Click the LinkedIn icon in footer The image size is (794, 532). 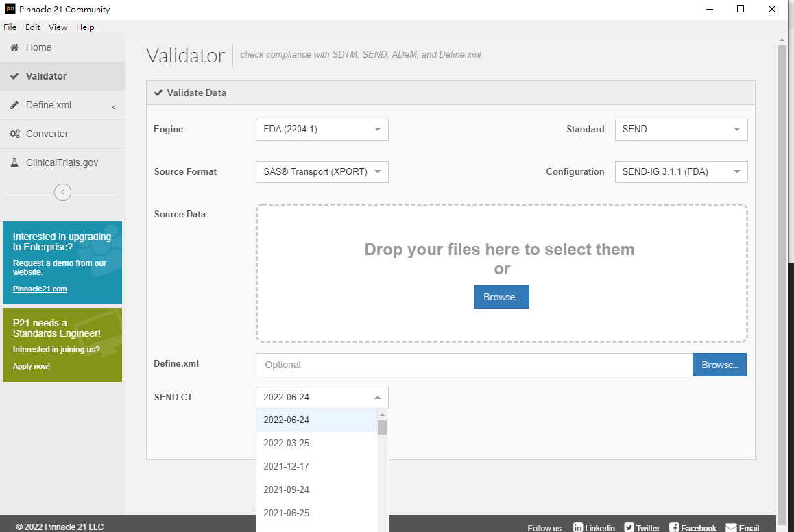[x=578, y=527]
